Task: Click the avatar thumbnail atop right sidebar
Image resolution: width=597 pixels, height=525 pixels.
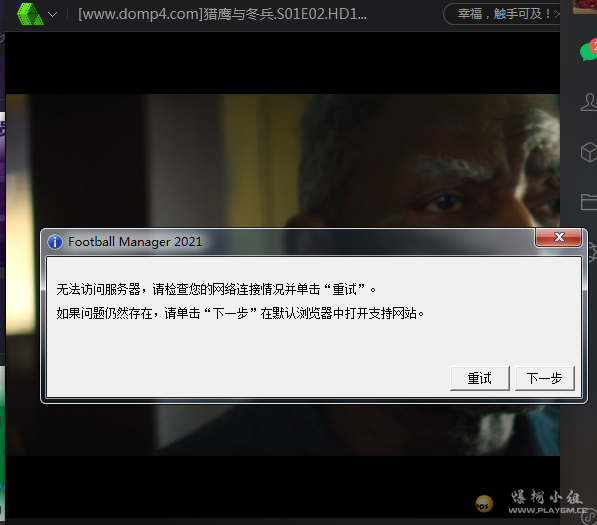Action: [585, 6]
